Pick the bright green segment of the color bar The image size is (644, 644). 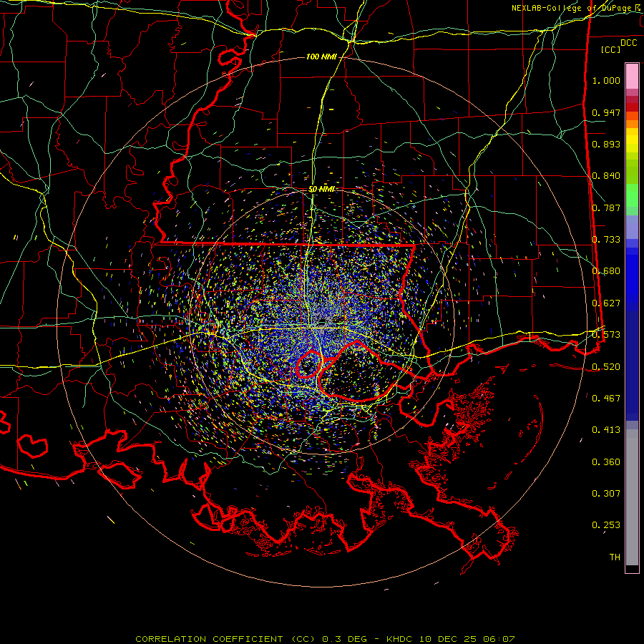tap(632, 195)
